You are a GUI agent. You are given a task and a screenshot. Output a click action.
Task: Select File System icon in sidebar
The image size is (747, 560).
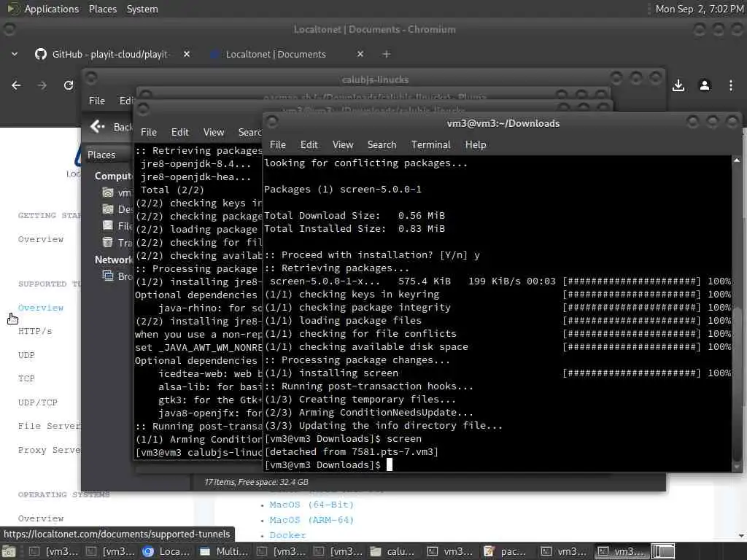(108, 226)
